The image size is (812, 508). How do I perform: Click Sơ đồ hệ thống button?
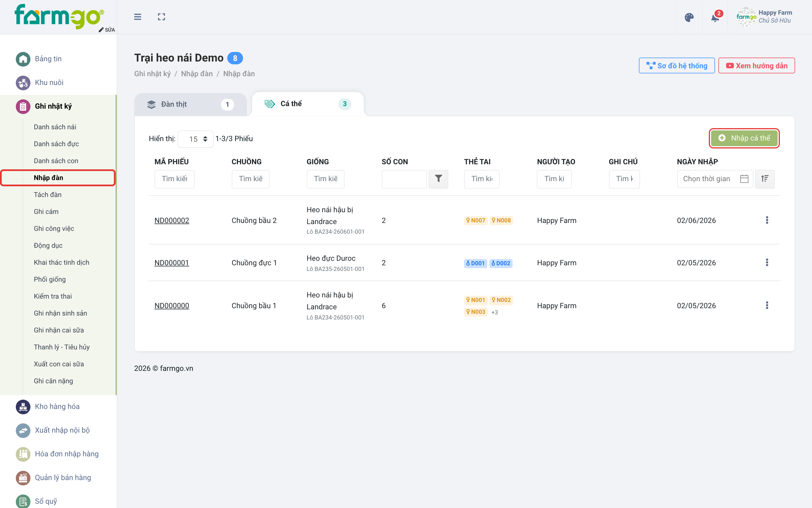(676, 65)
